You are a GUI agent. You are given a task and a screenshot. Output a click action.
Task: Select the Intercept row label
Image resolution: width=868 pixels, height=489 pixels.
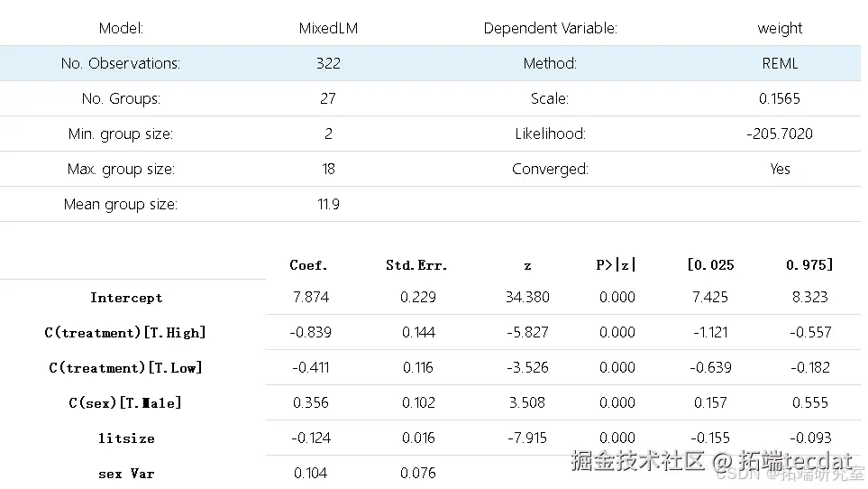(126, 298)
